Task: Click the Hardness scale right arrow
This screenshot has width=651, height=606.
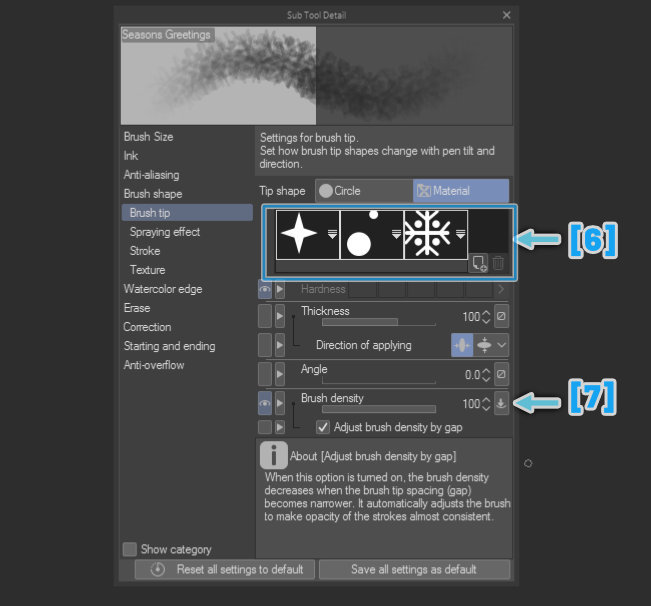Action: pyautogui.click(x=501, y=289)
